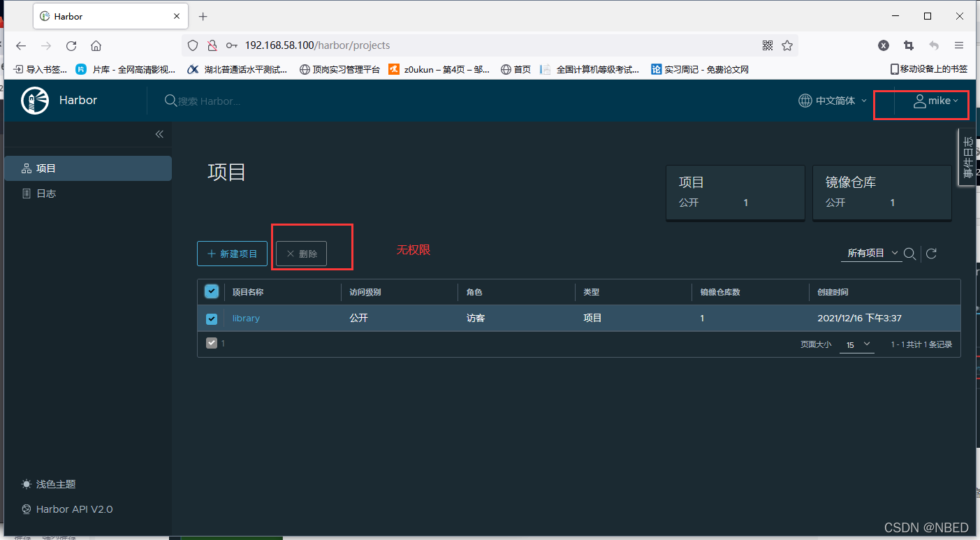Open bookmark 片库 - 全网高清影视

[x=126, y=69]
